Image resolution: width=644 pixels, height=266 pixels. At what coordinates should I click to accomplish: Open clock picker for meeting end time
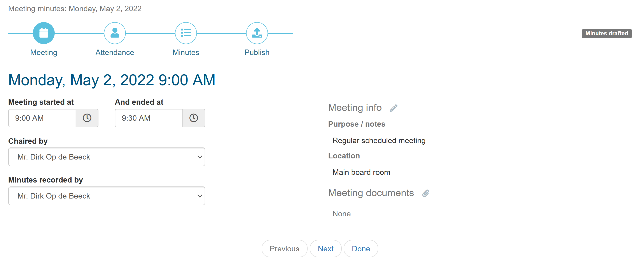(x=194, y=118)
